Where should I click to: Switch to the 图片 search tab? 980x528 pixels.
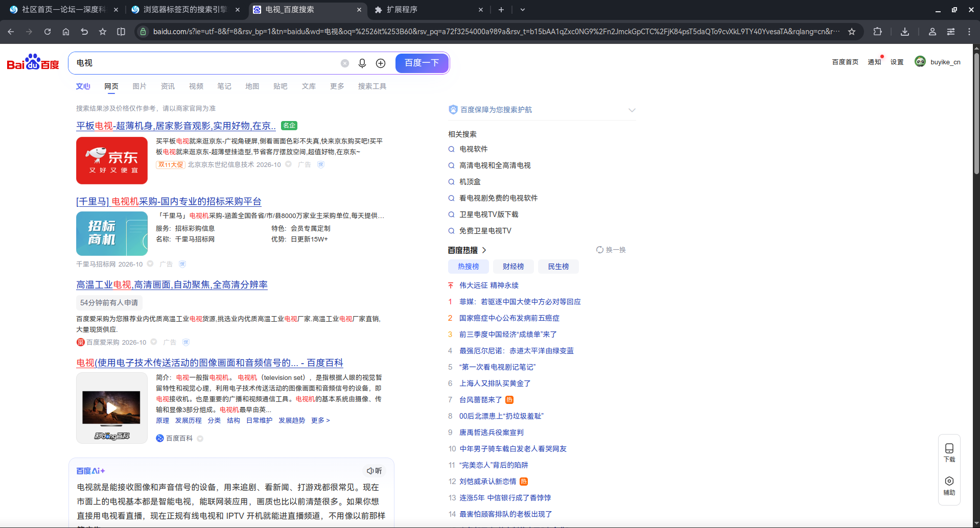coord(139,86)
